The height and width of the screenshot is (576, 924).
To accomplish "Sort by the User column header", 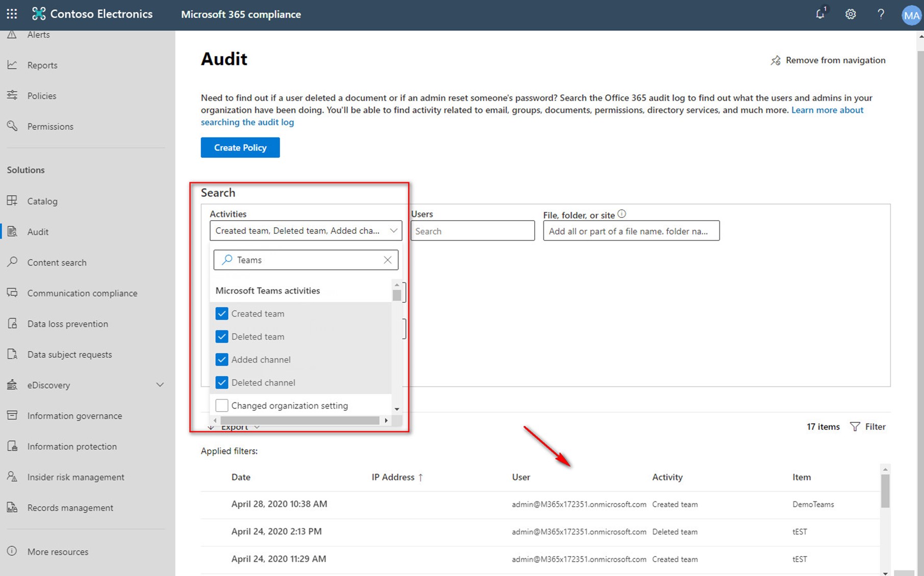I will point(521,477).
